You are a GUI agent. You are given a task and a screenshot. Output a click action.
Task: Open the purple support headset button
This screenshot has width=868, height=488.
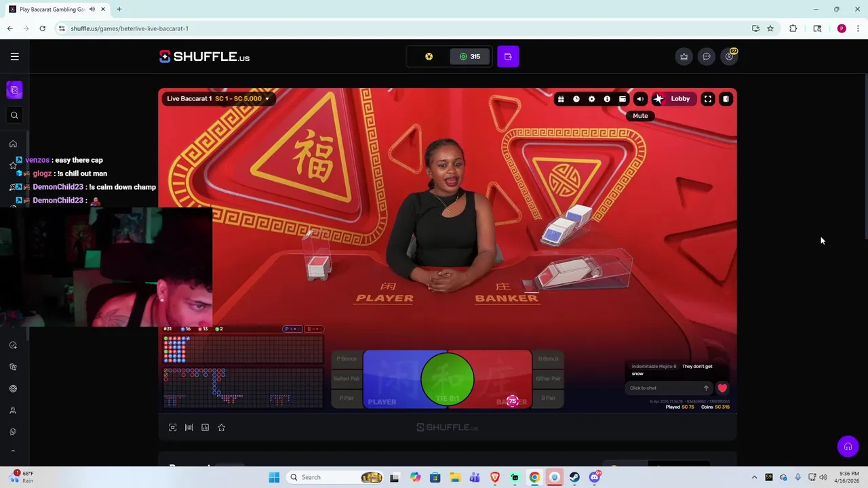848,447
